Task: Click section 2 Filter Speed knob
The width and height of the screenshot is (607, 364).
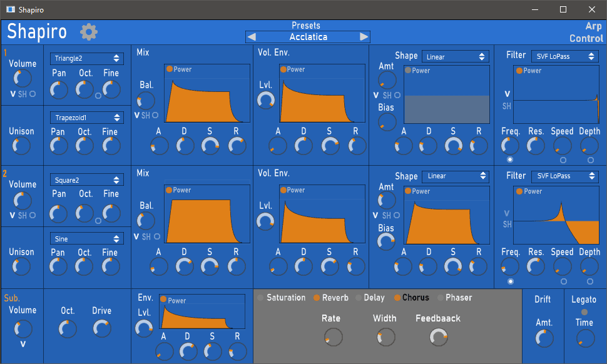Action: [x=562, y=266]
